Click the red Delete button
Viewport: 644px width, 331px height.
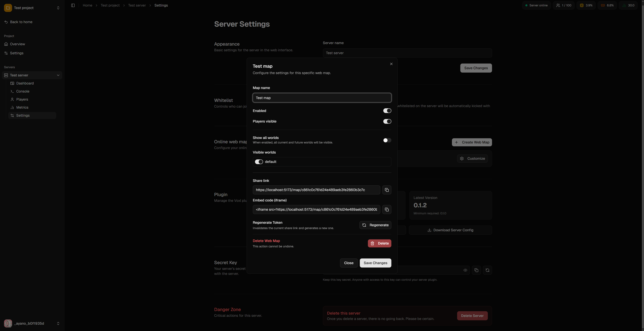pyautogui.click(x=379, y=243)
